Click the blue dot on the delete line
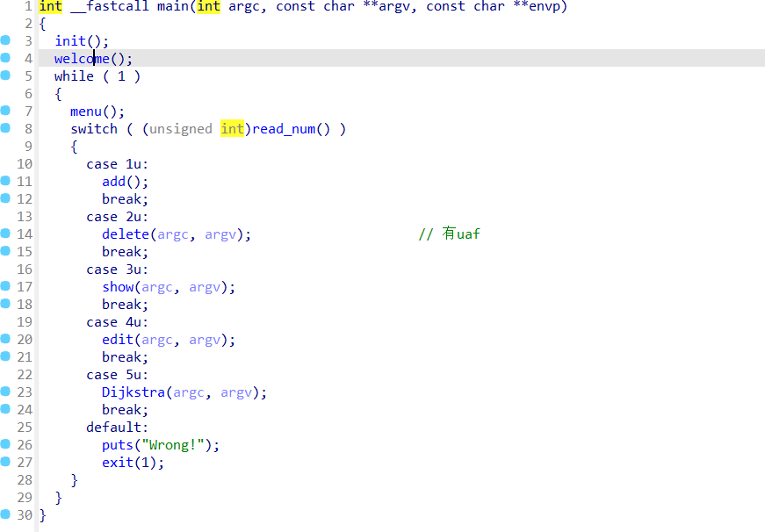Viewport: 765px width, 532px height. coord(5,234)
